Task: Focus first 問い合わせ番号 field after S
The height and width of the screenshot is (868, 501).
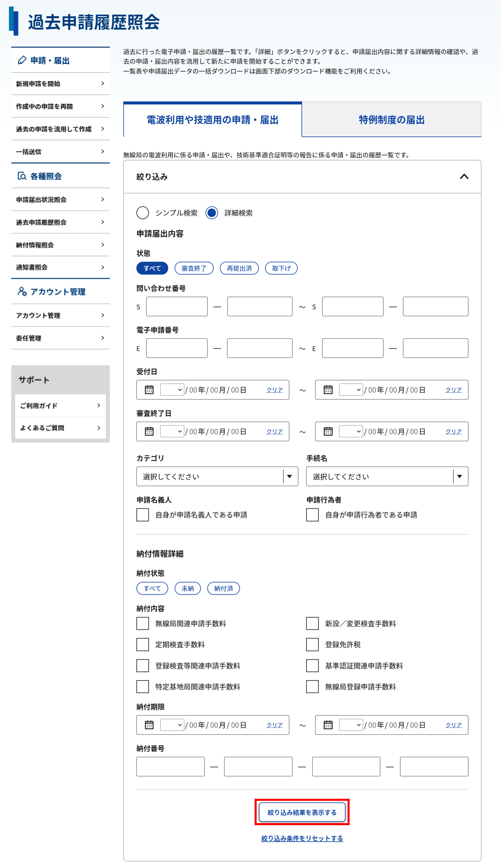Action: point(177,306)
